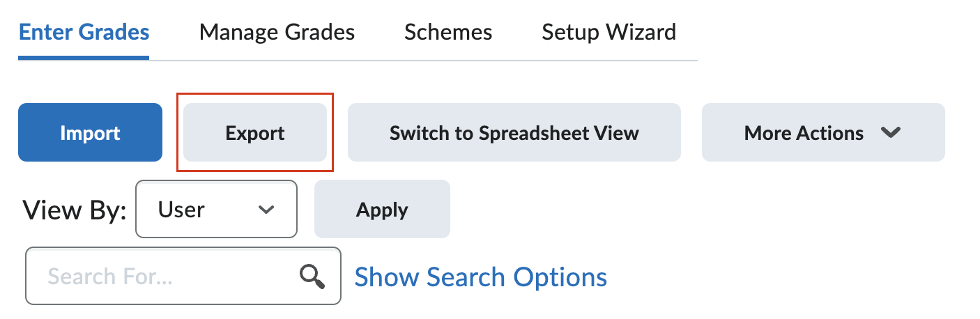Click the View By label text

coord(75,210)
